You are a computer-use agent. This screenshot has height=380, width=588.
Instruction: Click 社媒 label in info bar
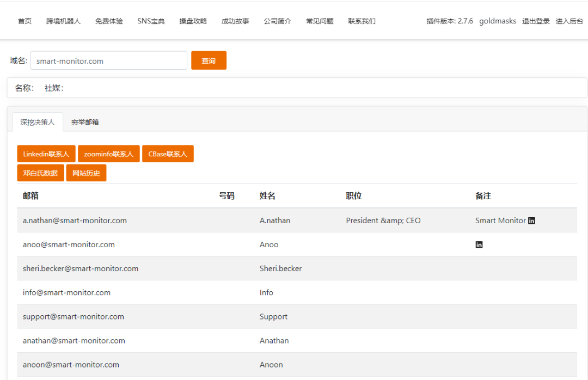pyautogui.click(x=54, y=88)
